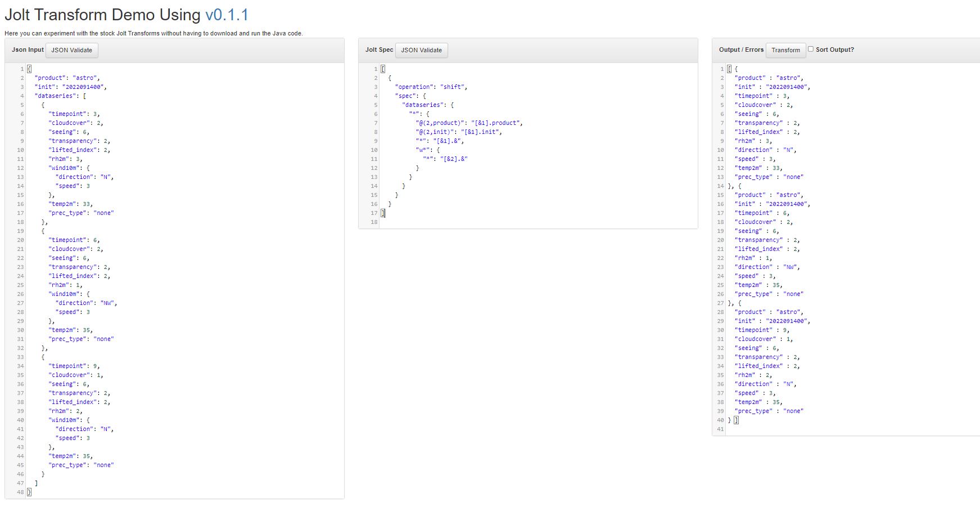The width and height of the screenshot is (980, 507).
Task: Click "cloudcover" : 1 in Output panel
Action: tap(764, 339)
